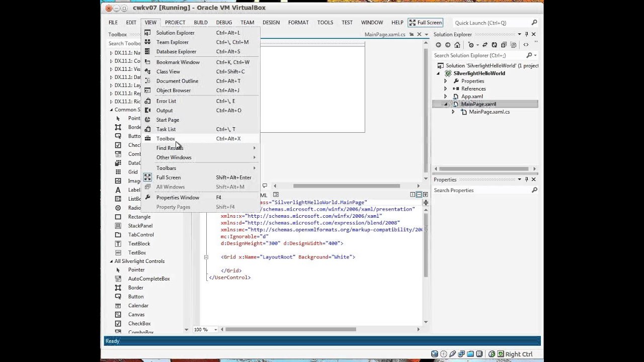This screenshot has width=644, height=362.
Task: Click the Start Page icon in menu
Action: click(147, 120)
